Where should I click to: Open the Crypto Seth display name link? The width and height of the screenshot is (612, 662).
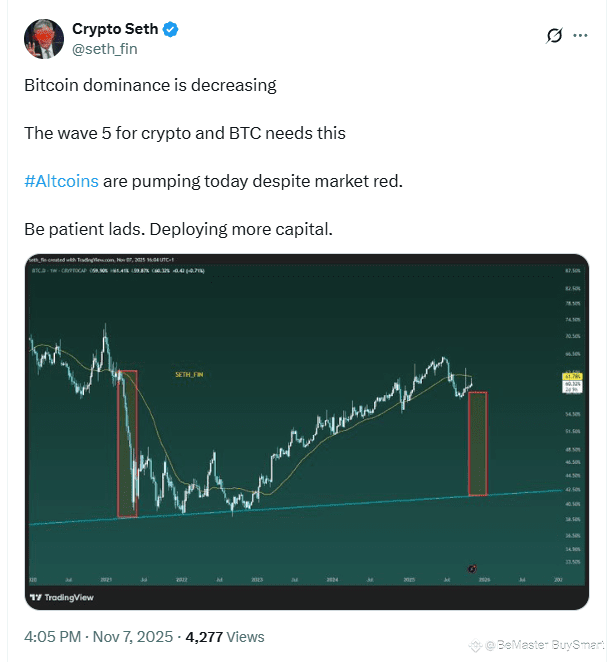click(116, 29)
